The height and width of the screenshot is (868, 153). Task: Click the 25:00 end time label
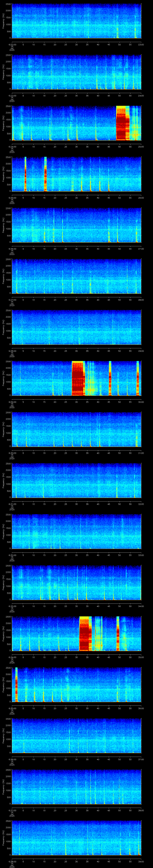coord(141,147)
